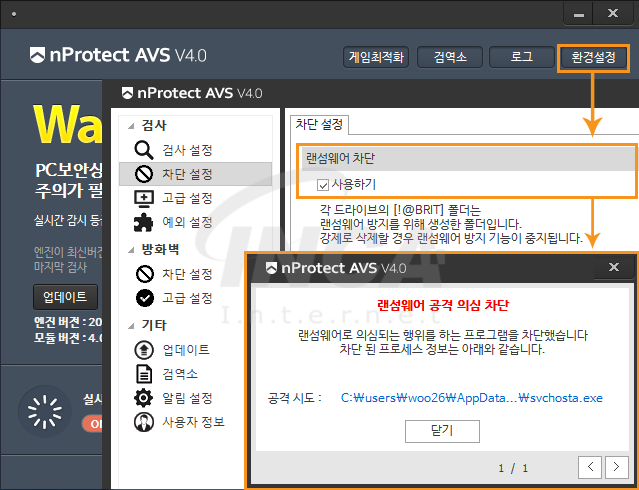This screenshot has height=490, width=639.
Task: Click 업데이트 upload arrow icon in sidebar
Action: click(144, 350)
